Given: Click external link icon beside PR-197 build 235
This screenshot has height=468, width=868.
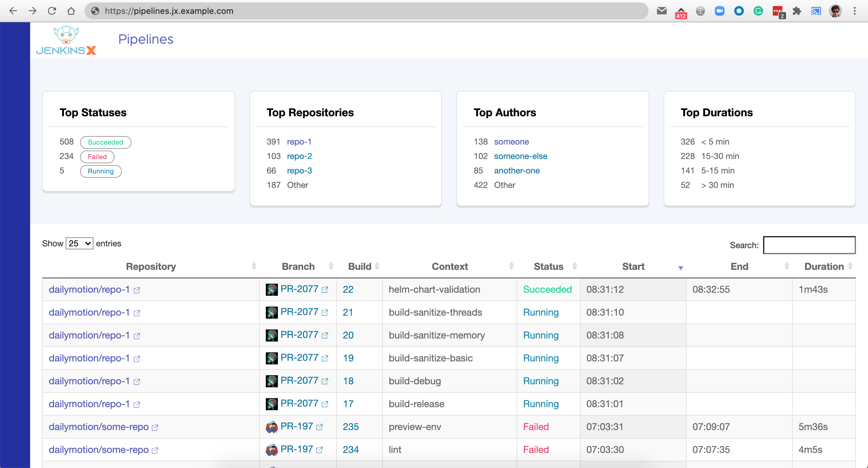Looking at the screenshot, I should (x=319, y=427).
